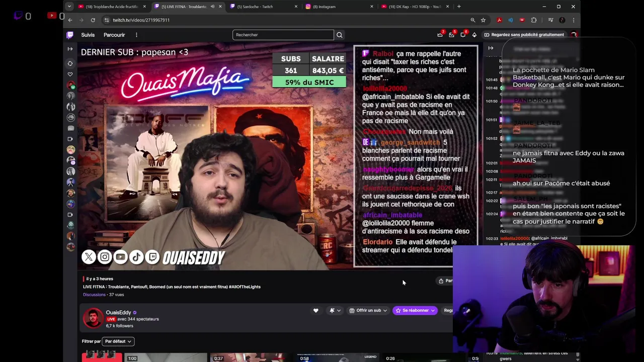Open site information icon in address bar
This screenshot has width=644, height=362.
107,20
